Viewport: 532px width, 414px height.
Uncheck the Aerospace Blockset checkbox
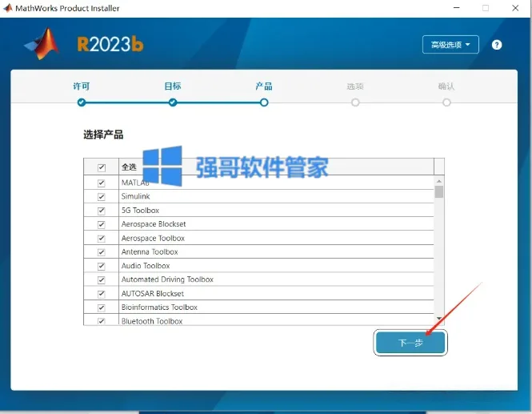pyautogui.click(x=101, y=224)
